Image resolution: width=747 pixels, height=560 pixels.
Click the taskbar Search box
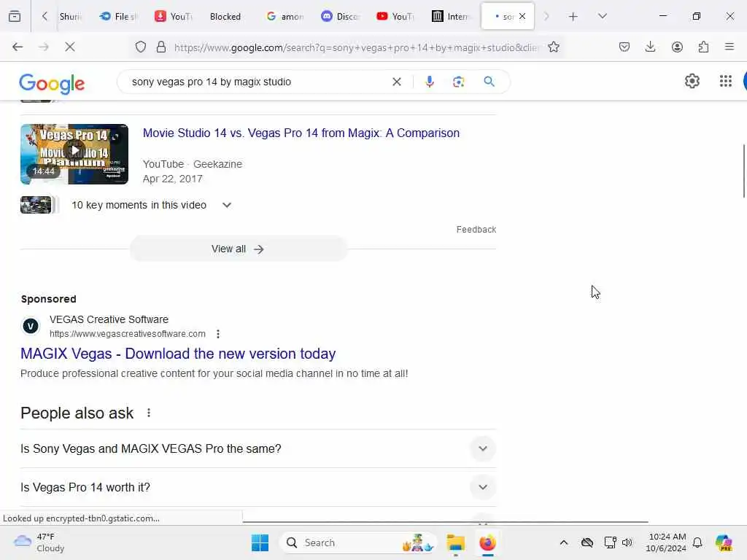[x=359, y=542]
